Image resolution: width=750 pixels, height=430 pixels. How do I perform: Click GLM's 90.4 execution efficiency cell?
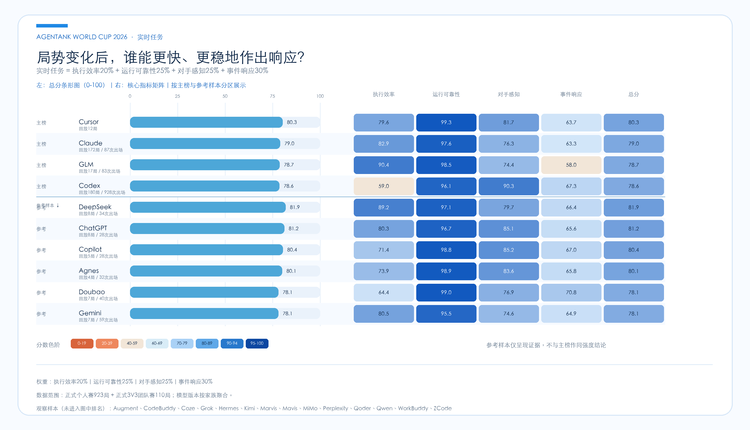tap(384, 165)
